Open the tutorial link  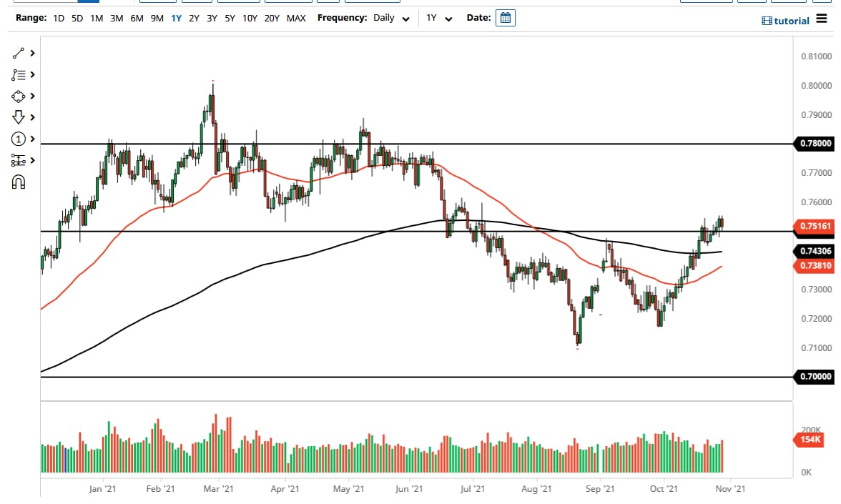791,21
